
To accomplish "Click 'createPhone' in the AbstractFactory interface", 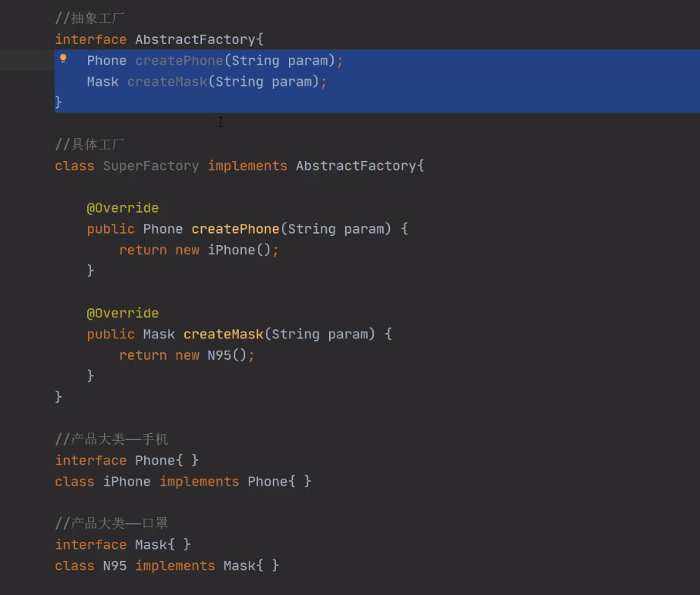I will (179, 60).
